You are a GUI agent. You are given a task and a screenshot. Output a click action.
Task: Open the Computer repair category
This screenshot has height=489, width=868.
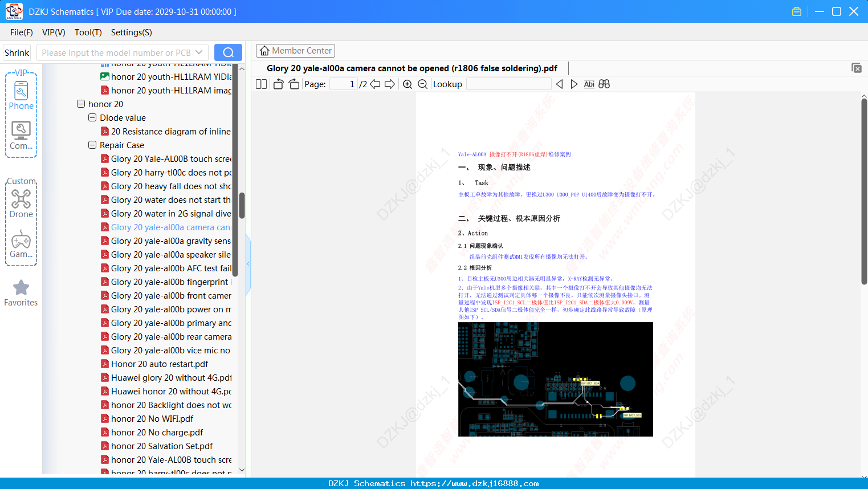pyautogui.click(x=21, y=136)
